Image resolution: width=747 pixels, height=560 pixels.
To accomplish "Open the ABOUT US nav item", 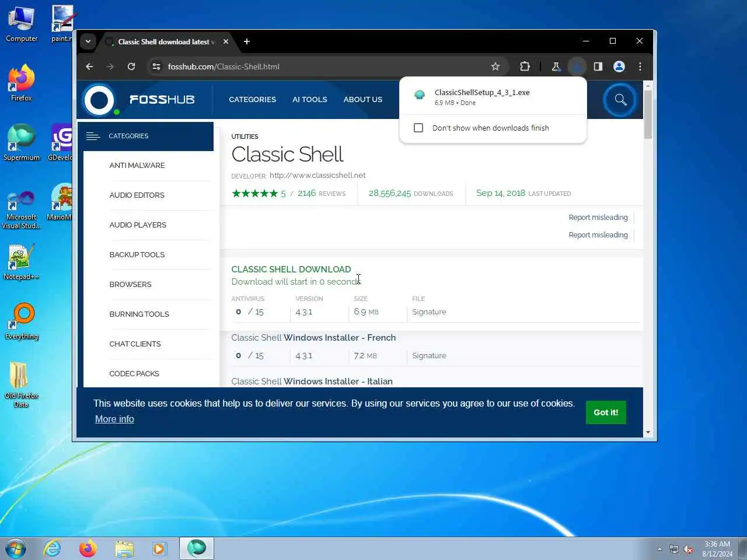I will pyautogui.click(x=363, y=100).
